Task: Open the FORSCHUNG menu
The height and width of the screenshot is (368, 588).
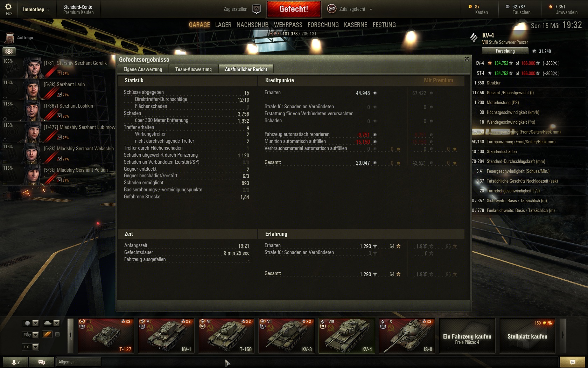Action: (323, 25)
